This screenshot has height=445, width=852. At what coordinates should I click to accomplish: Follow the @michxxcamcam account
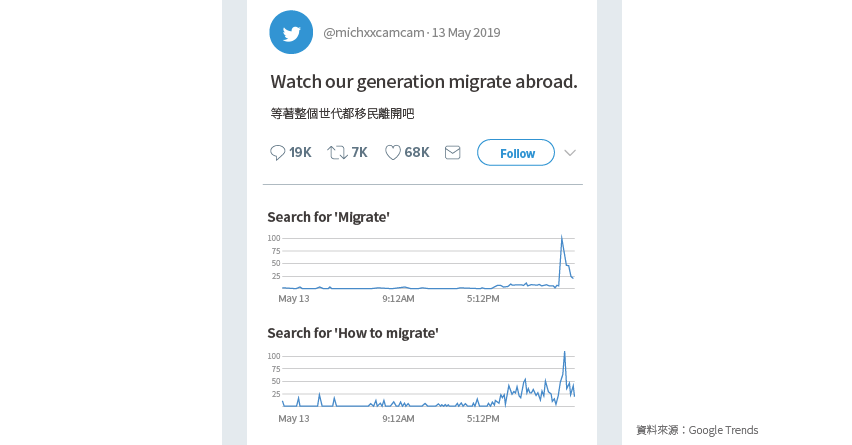[516, 153]
